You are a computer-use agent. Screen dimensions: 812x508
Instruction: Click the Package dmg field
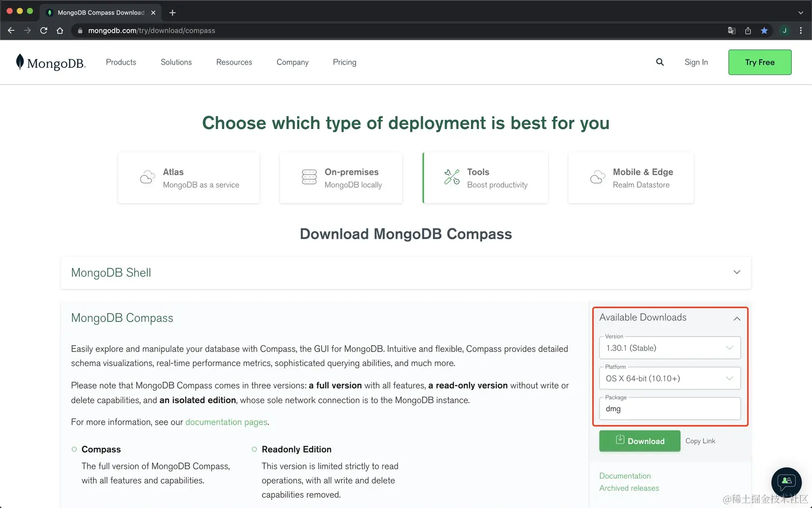coord(670,409)
